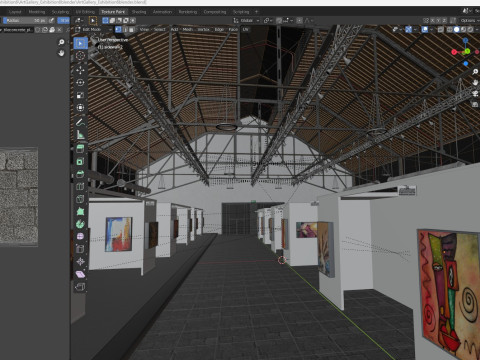The height and width of the screenshot is (360, 480).
Task: Switch to the Shading workspace tab
Action: point(139,12)
